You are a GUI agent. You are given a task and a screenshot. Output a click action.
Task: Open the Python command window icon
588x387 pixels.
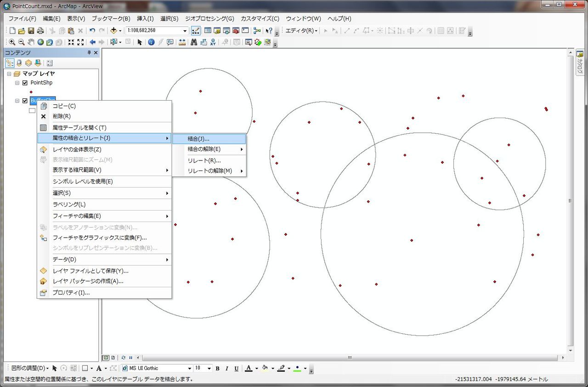coord(245,31)
